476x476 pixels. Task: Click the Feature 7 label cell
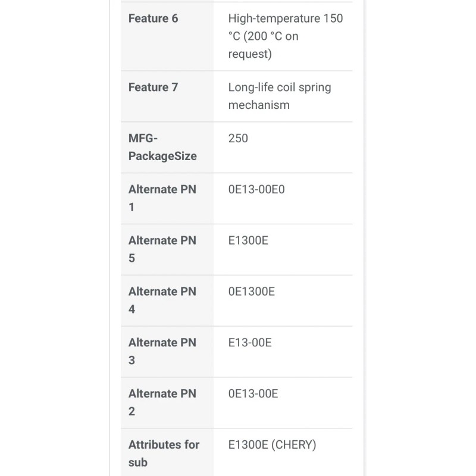coord(153,87)
